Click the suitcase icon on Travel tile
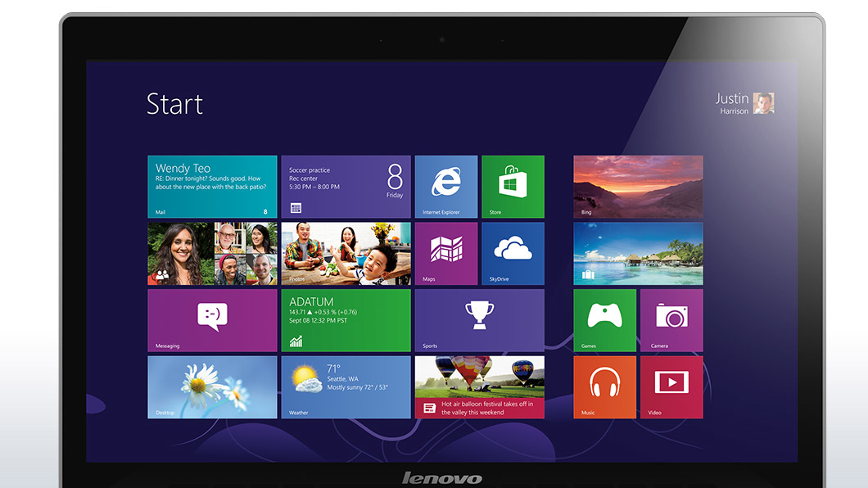The height and width of the screenshot is (488, 868). pos(588,273)
